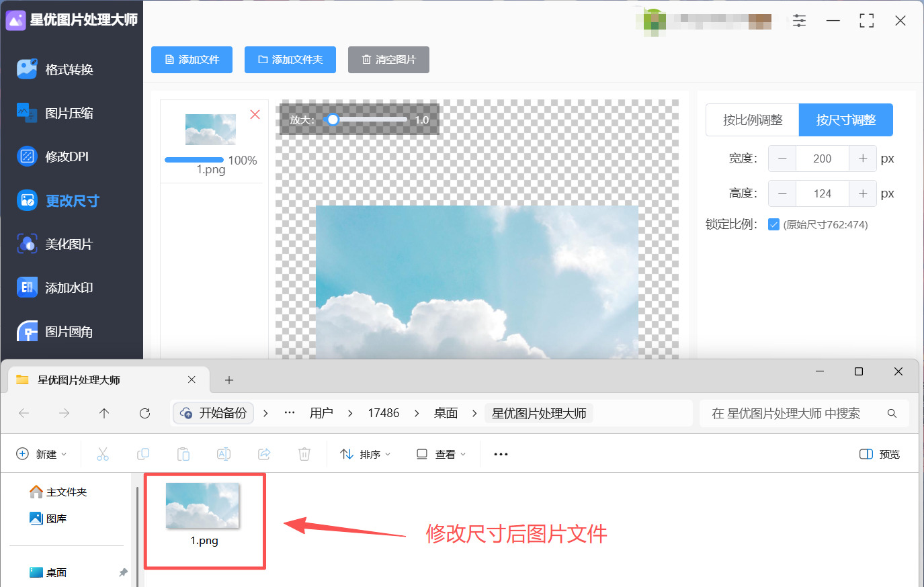Go back in File Explorer
This screenshot has height=587, width=924.
pyautogui.click(x=24, y=413)
